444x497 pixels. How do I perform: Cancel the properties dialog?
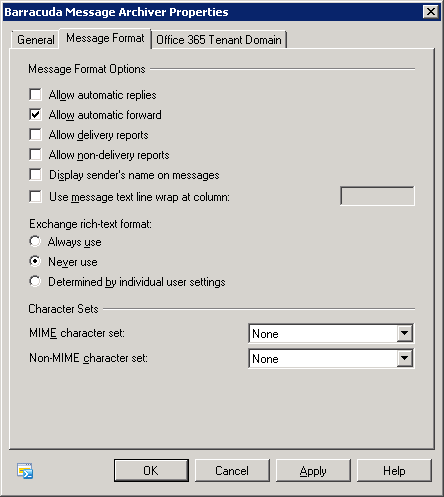232,471
